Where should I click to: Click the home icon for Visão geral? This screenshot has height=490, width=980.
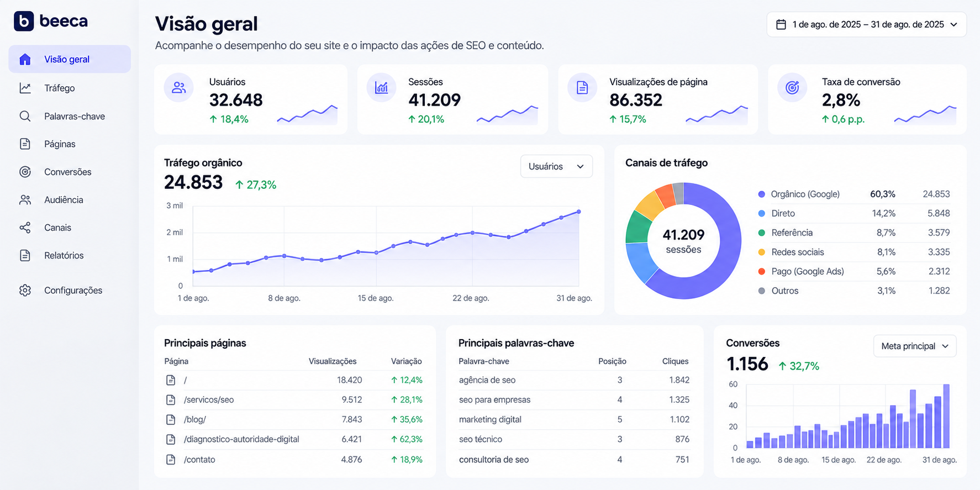pos(25,59)
